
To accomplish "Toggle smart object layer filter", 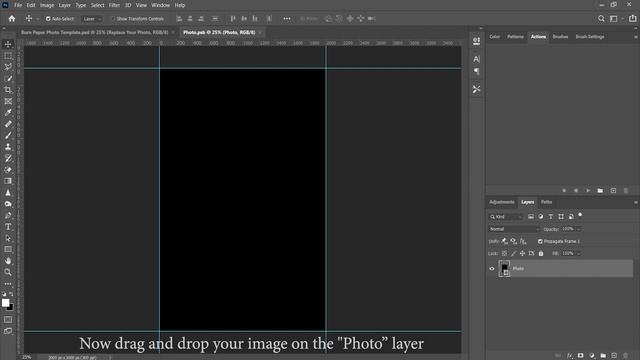I will [x=571, y=217].
